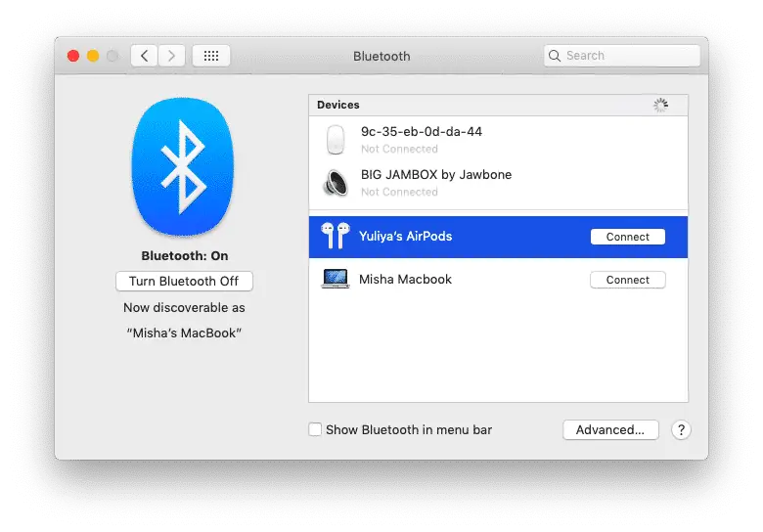Screen dimensions: 763x532
Task: Click the BIG JAMBOX speaker icon
Action: coord(336,183)
